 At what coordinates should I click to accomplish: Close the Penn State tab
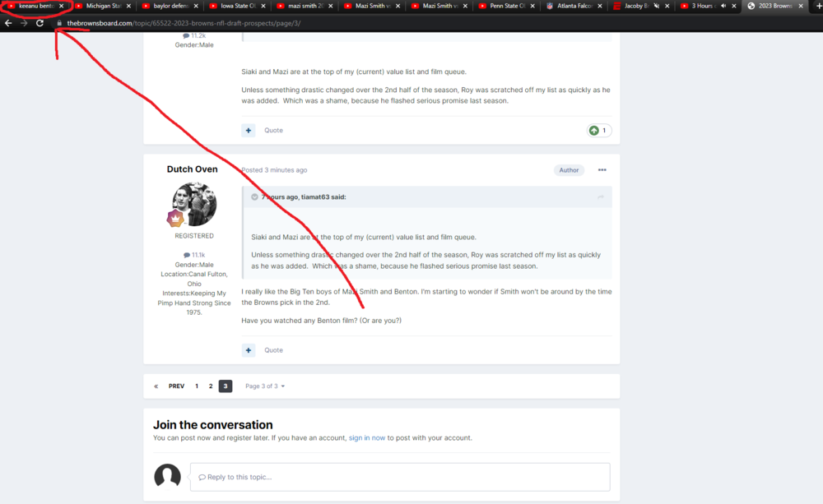pyautogui.click(x=532, y=6)
